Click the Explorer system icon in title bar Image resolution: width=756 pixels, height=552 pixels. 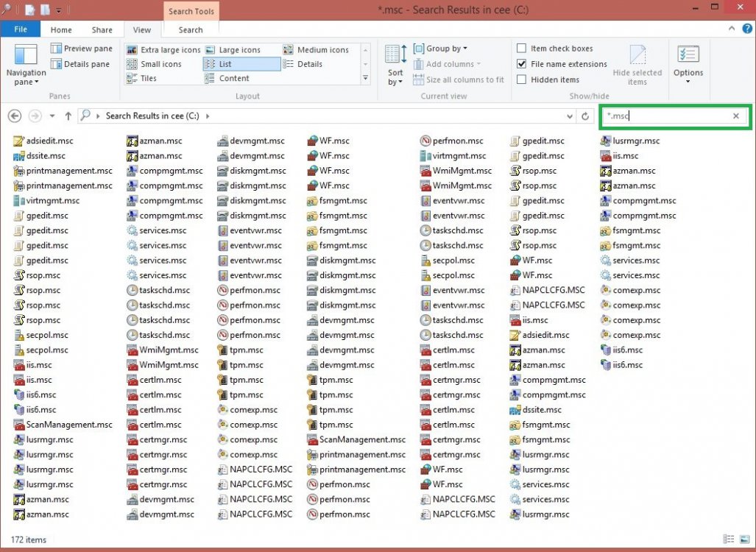pos(7,9)
